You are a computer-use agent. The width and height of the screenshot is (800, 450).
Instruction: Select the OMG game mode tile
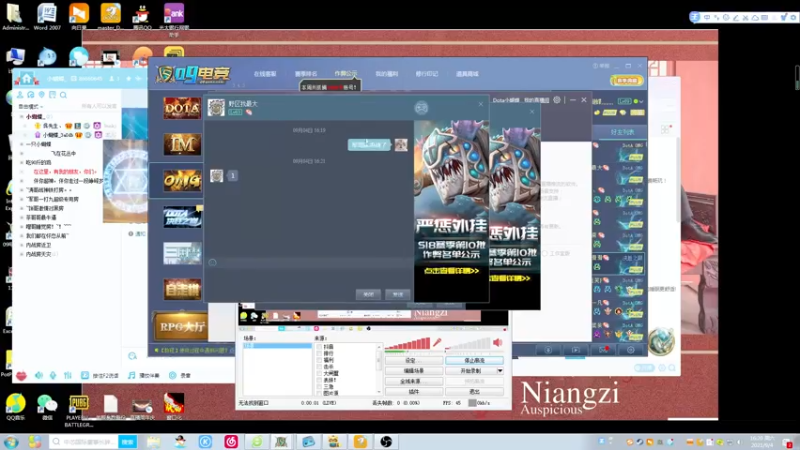[x=182, y=181]
